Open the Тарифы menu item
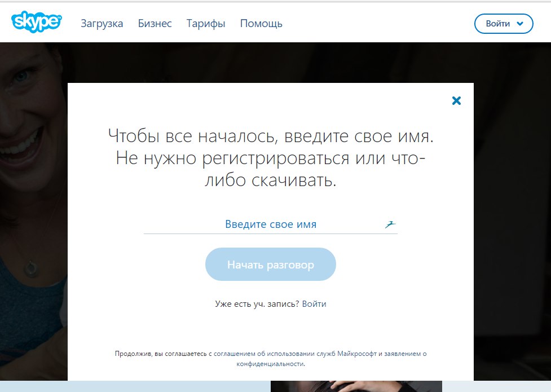The height and width of the screenshot is (392, 551). tap(206, 24)
